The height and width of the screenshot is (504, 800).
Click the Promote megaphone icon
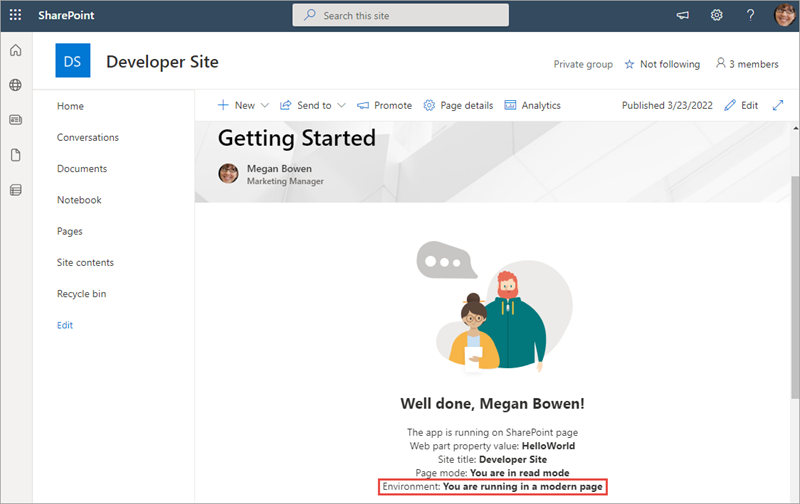coord(363,106)
